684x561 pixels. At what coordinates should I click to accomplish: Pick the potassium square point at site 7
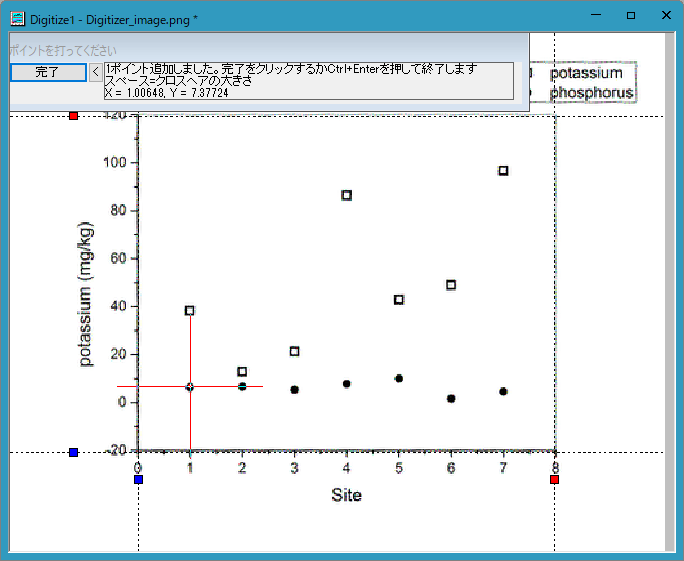click(x=503, y=171)
